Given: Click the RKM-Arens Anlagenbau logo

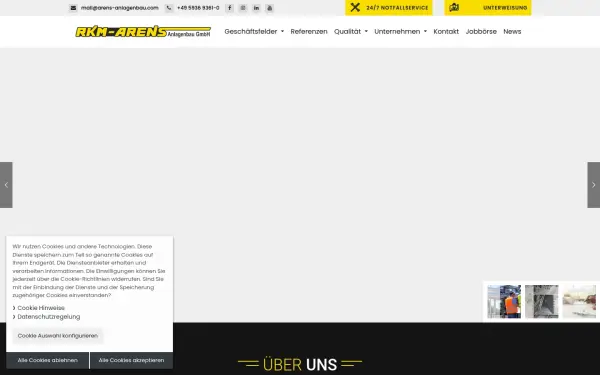Looking at the screenshot, I should [x=143, y=31].
